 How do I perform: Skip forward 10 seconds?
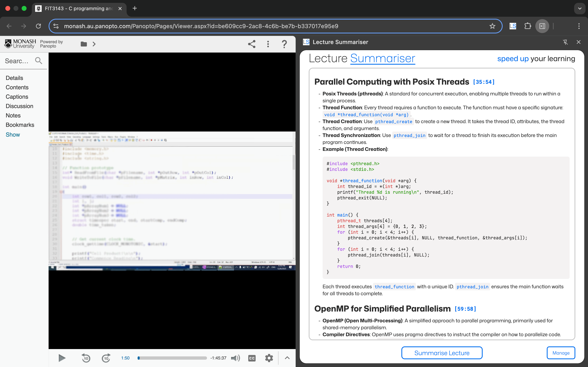[106, 358]
